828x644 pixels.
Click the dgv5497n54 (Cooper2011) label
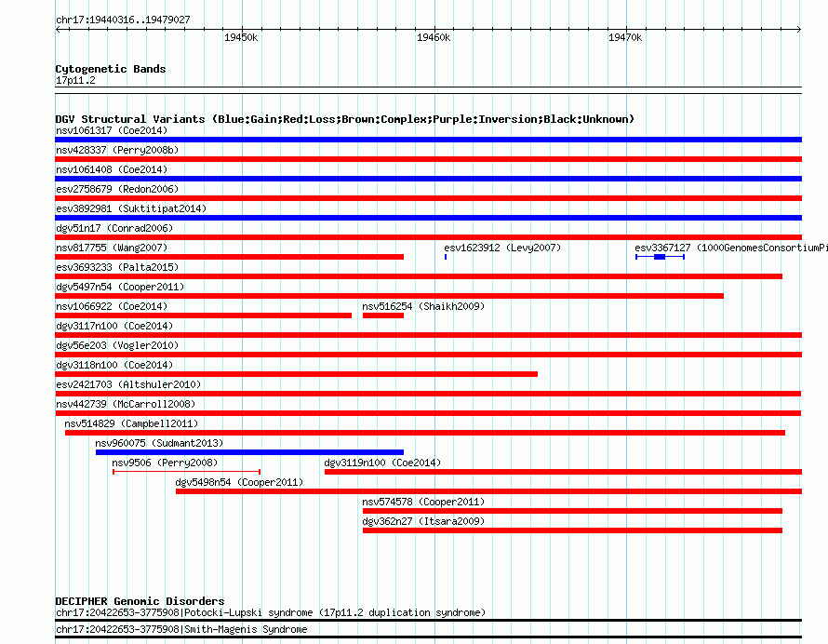click(x=120, y=287)
